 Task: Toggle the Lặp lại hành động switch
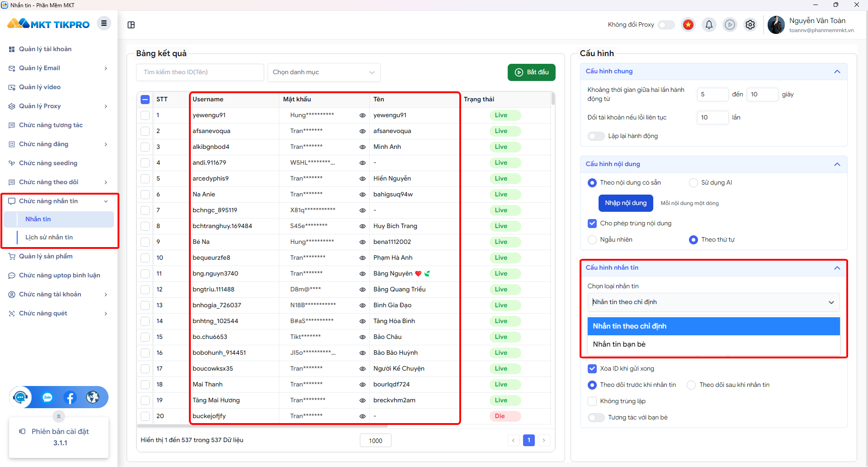[596, 136]
